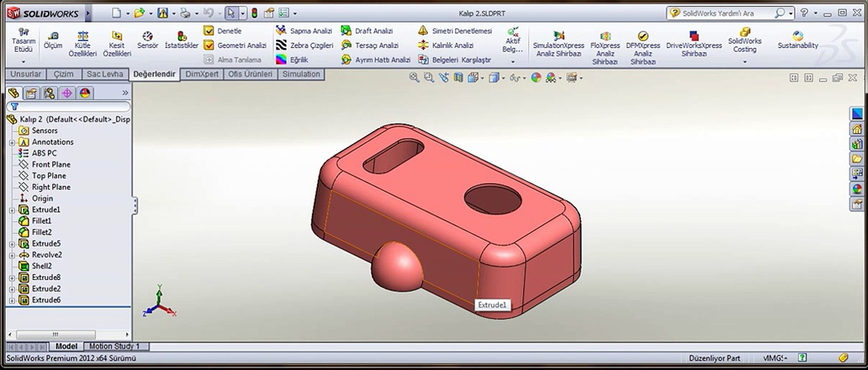Toggle Eğrilik curvature display
Viewport: 868px width, 370px height.
coord(292,60)
